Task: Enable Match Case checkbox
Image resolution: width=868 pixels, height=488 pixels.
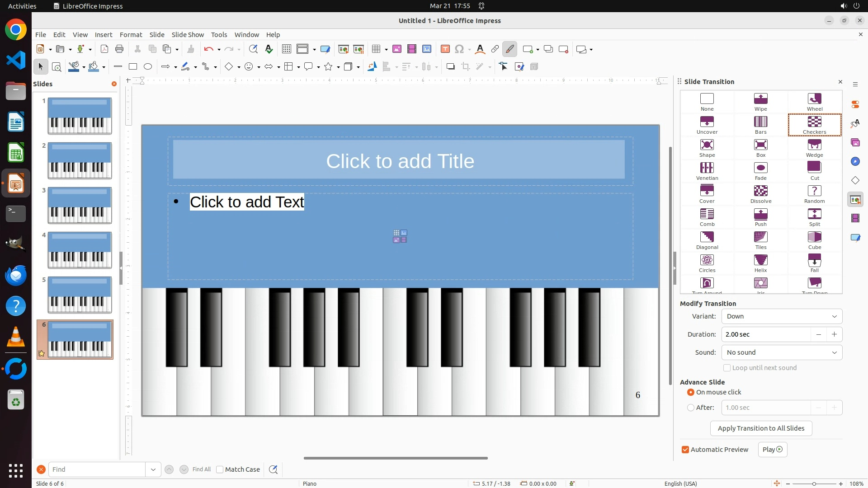Action: [x=220, y=469]
